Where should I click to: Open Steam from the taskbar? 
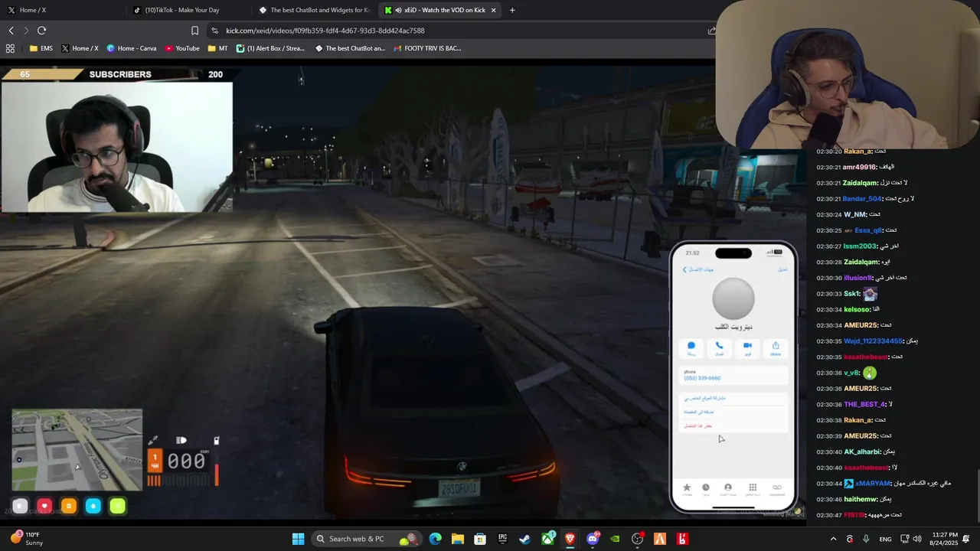click(x=524, y=539)
